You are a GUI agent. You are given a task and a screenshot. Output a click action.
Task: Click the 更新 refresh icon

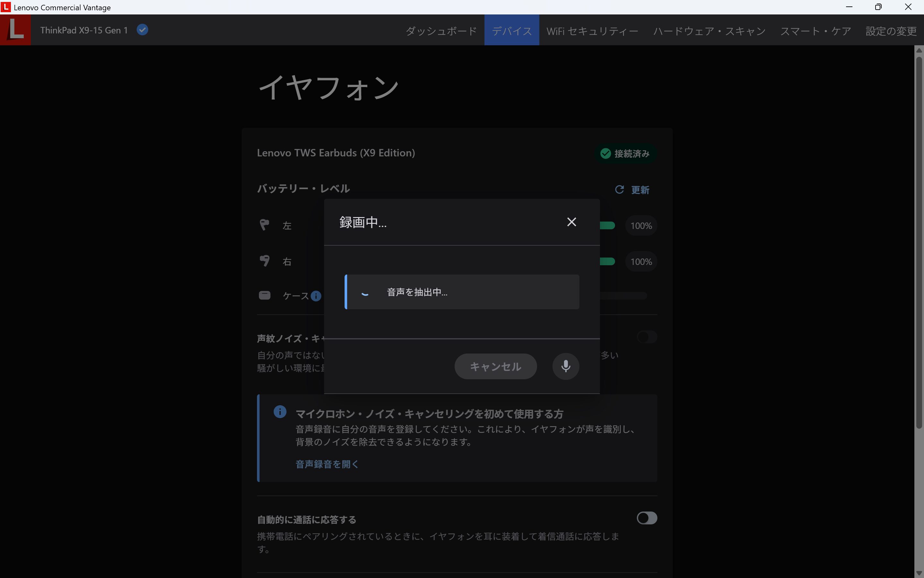619,189
